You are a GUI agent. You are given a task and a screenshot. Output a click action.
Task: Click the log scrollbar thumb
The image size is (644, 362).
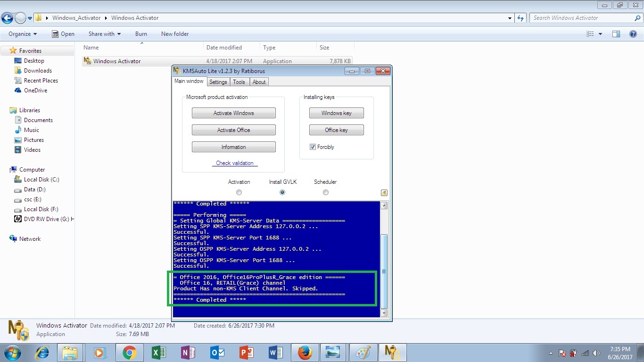pyautogui.click(x=384, y=271)
